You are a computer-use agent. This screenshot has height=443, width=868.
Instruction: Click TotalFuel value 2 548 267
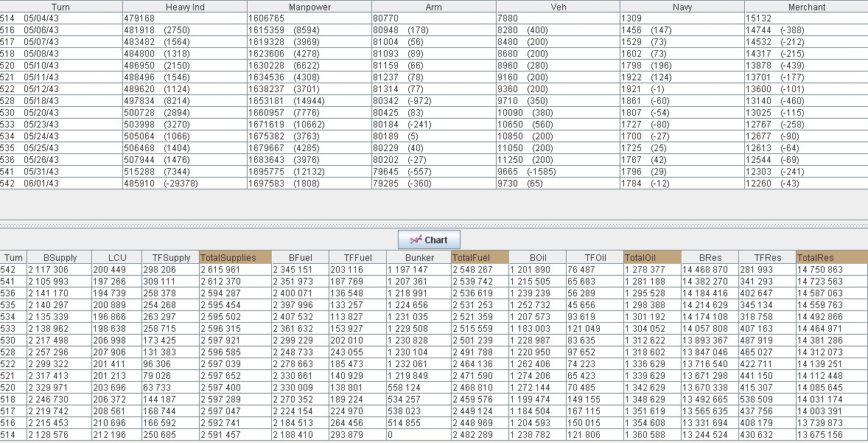480,270
